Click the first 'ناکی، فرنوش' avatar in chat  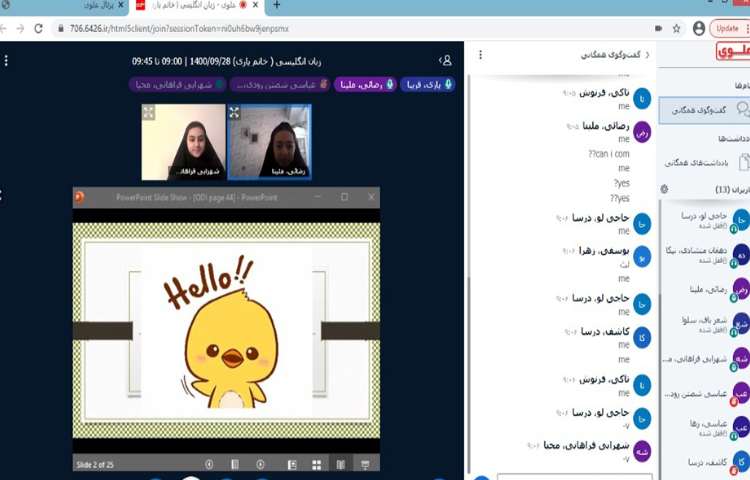(642, 99)
